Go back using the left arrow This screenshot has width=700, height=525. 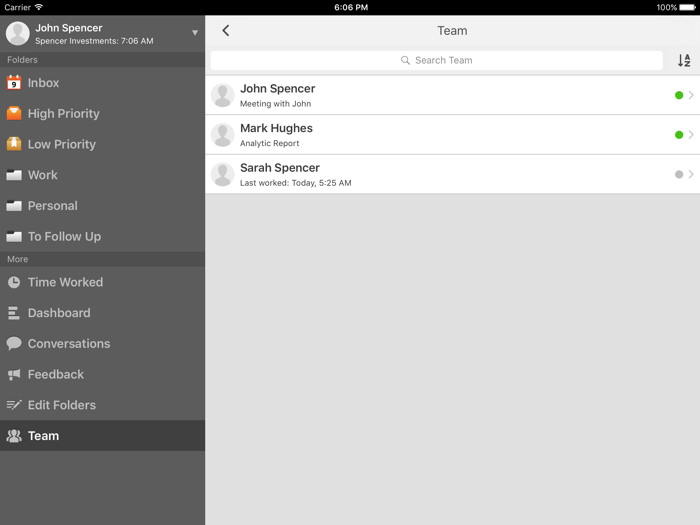pos(226,30)
